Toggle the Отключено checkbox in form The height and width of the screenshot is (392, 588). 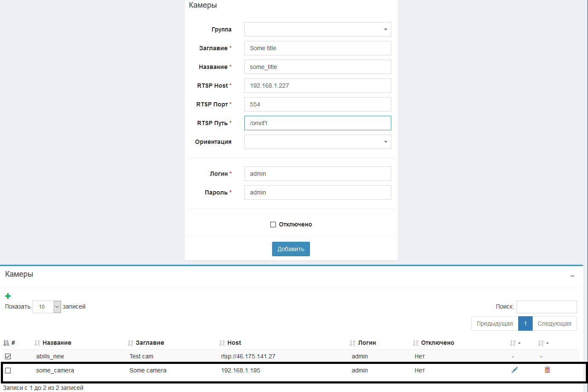click(273, 224)
